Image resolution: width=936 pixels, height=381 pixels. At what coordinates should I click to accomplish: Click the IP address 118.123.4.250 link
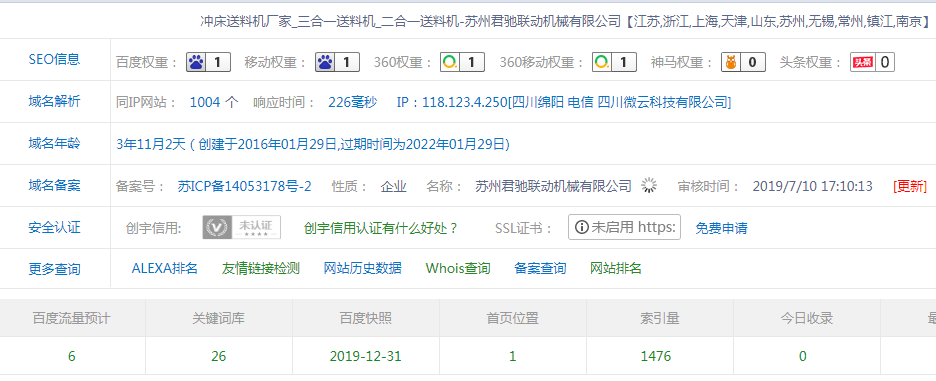564,103
